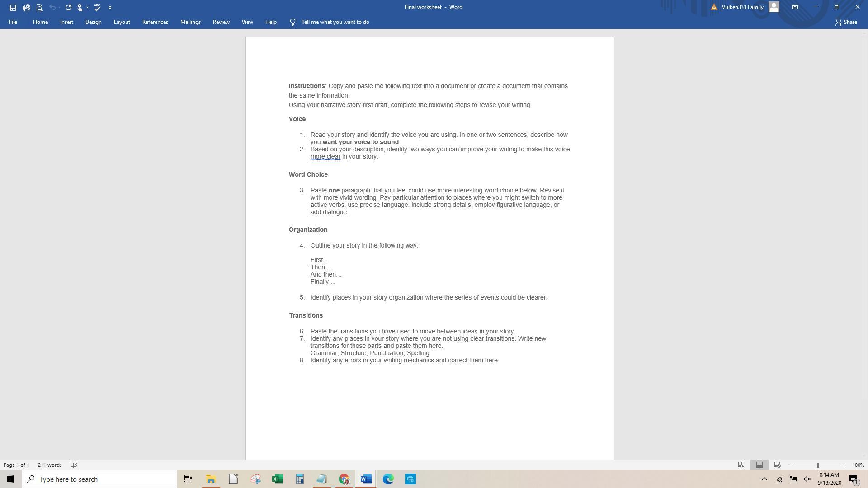Click the Save icon in Quick Access Toolbar
This screenshot has height=488, width=868.
(13, 7)
